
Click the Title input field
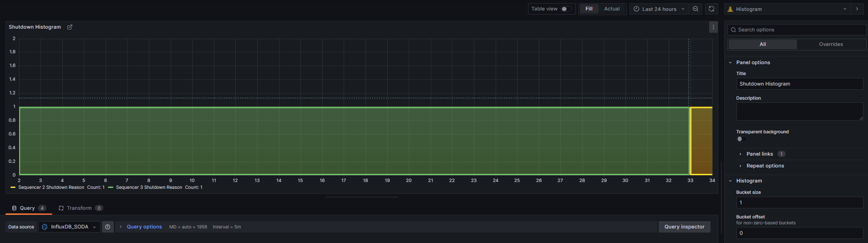tap(800, 84)
